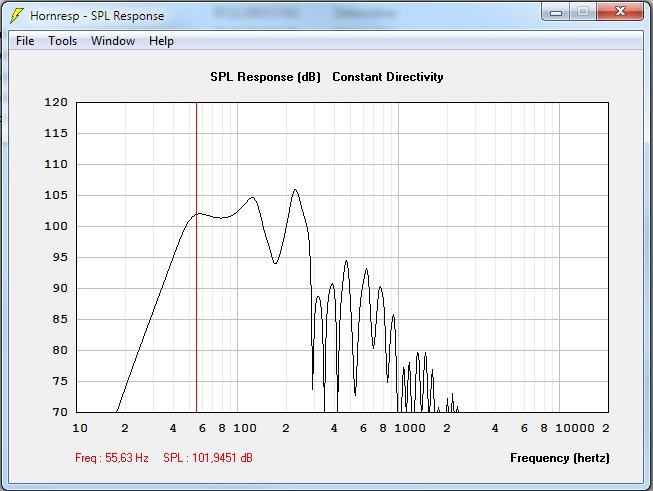Click the 'SPL Response (dB)' chart title
This screenshot has height=491, width=653.
265,77
